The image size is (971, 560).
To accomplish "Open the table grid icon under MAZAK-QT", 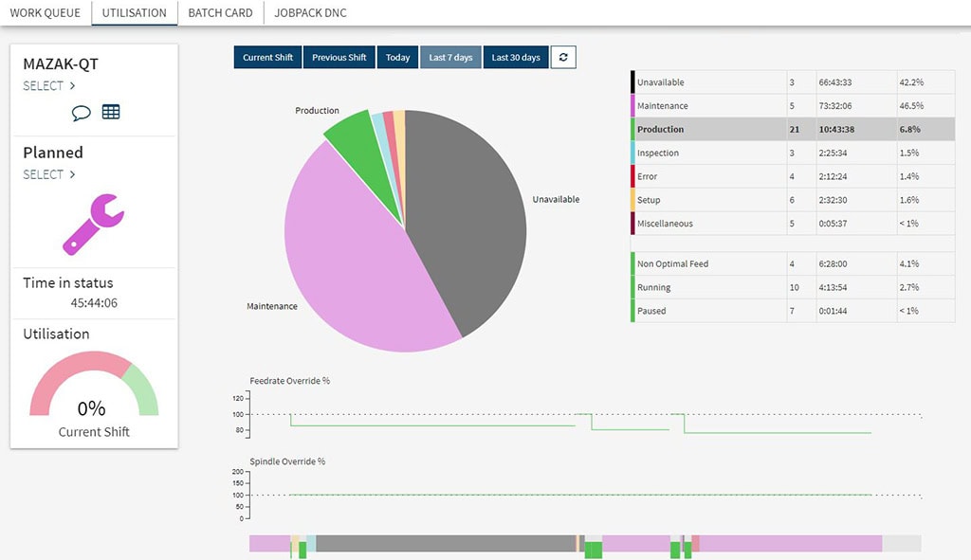I will [x=111, y=112].
